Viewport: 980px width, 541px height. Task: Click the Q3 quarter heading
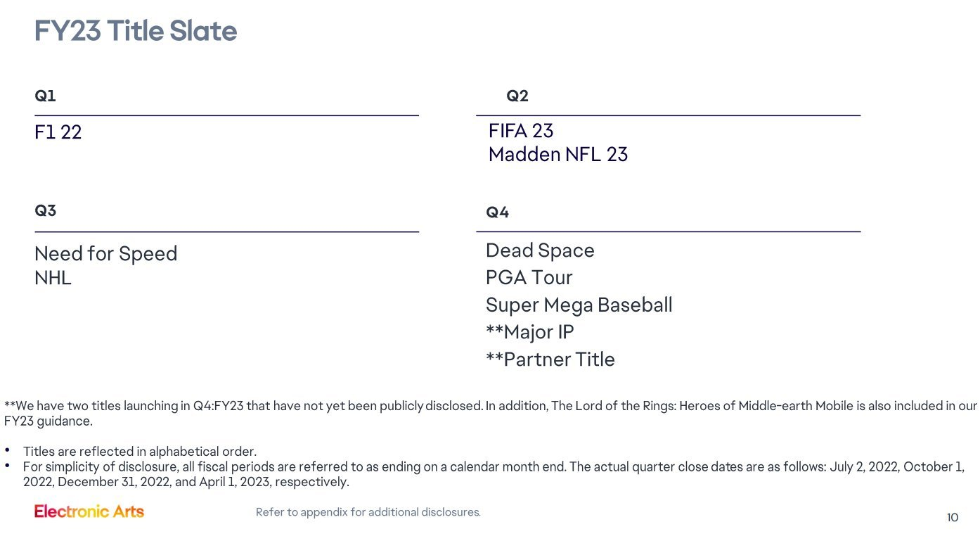click(45, 211)
